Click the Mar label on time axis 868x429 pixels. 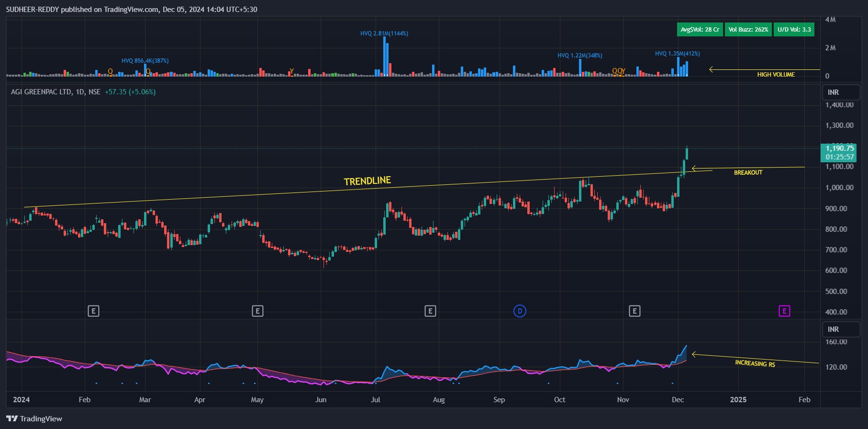[x=145, y=400]
